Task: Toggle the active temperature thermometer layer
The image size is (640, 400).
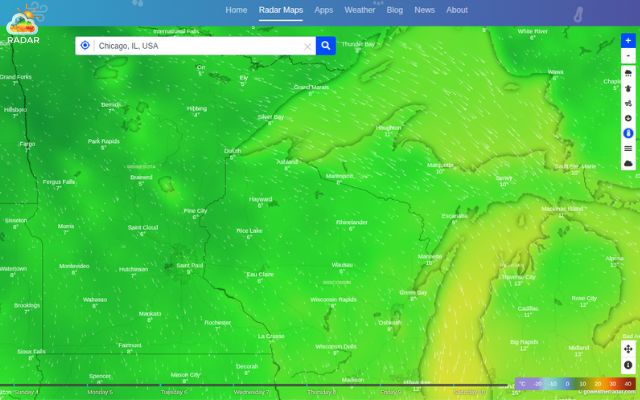Action: tap(628, 133)
